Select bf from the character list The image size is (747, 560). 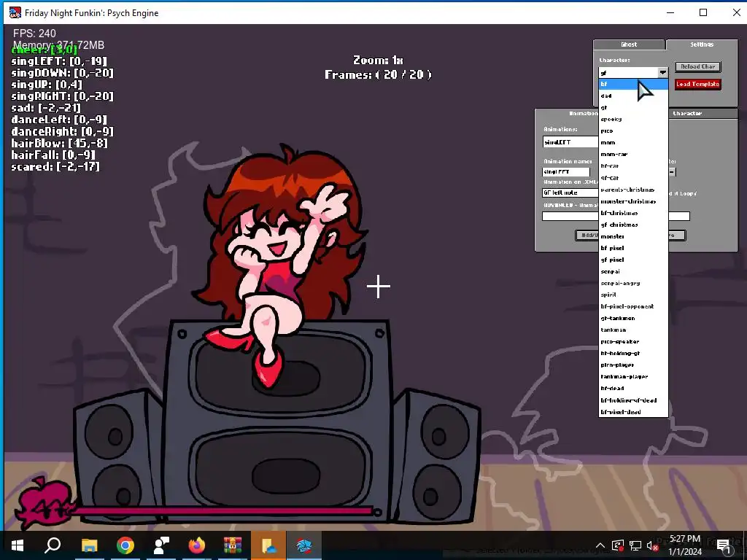coord(633,84)
